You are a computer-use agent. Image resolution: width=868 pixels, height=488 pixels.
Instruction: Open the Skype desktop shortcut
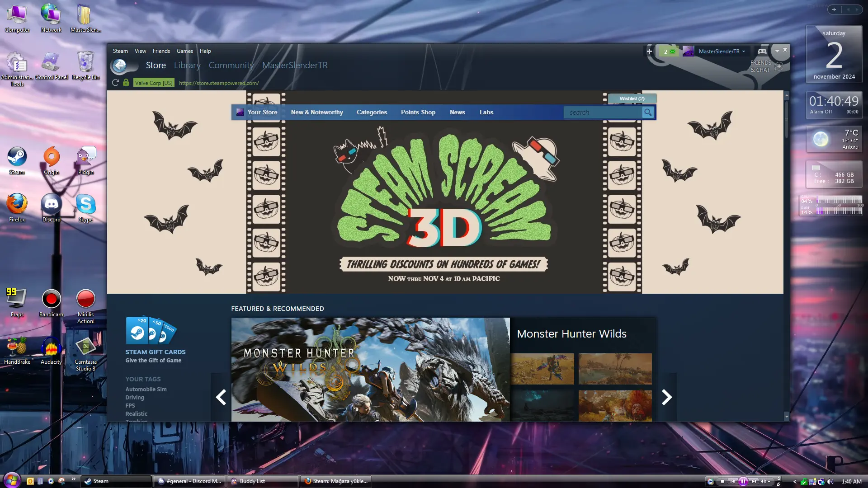pyautogui.click(x=86, y=208)
